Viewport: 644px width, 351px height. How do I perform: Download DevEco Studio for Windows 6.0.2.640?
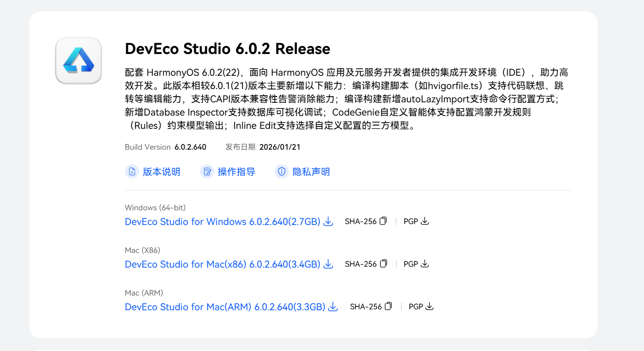(223, 222)
